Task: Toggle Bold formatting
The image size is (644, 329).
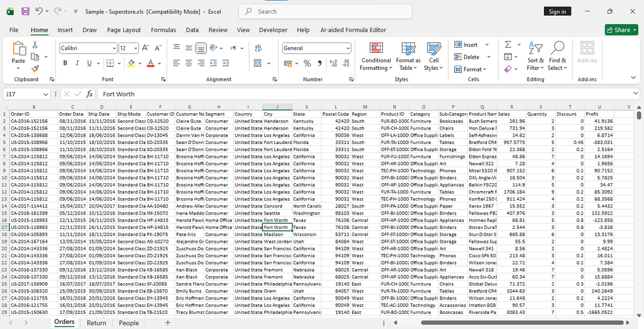Action: click(x=65, y=64)
